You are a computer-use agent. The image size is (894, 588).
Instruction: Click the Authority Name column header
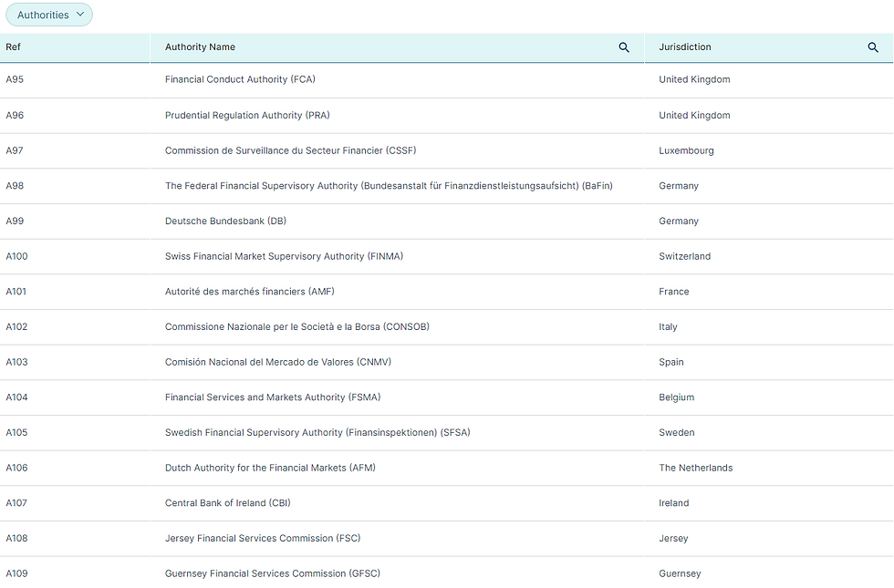[200, 47]
